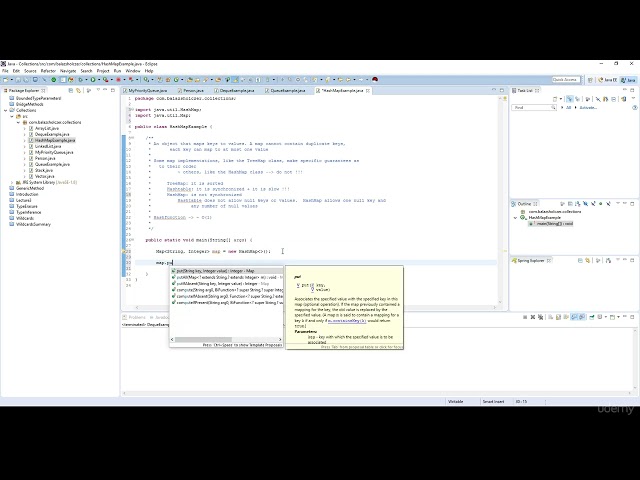
Task: Switch to Person.java editor tab
Action: (193, 91)
